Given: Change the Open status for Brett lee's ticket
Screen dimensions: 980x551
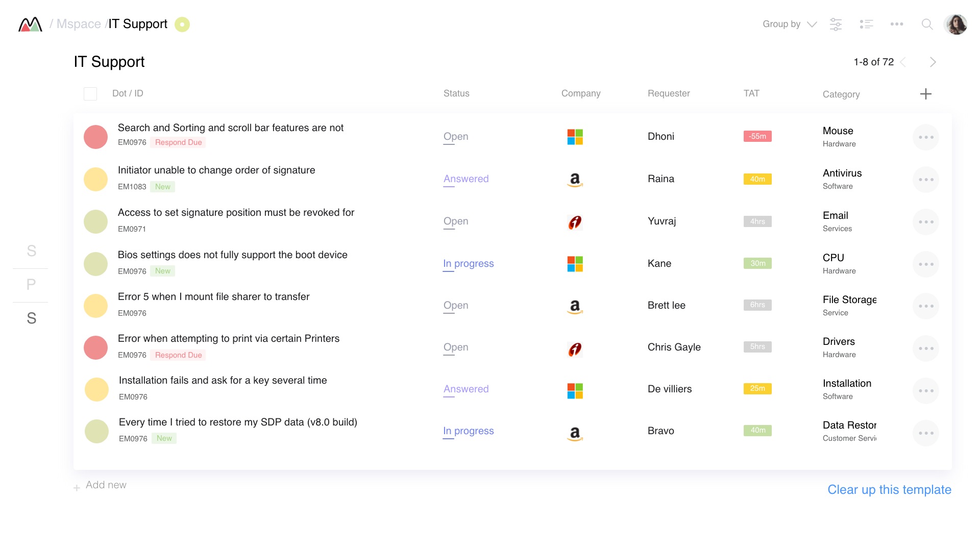Looking at the screenshot, I should pos(456,306).
